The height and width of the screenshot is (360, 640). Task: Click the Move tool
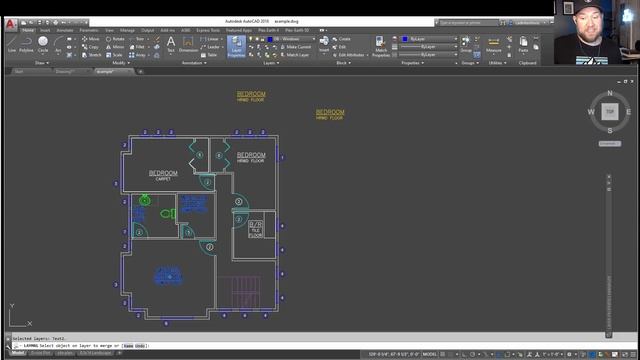[x=91, y=39]
